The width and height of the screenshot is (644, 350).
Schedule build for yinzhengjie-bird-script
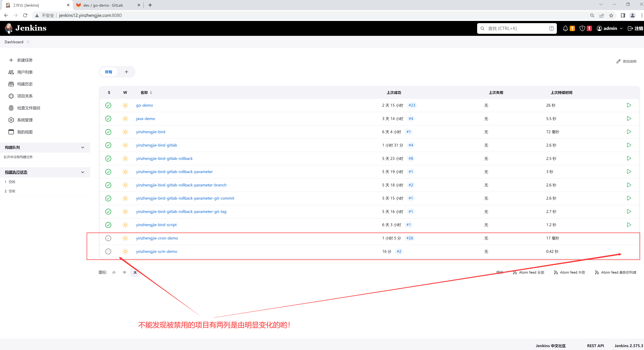tap(629, 225)
